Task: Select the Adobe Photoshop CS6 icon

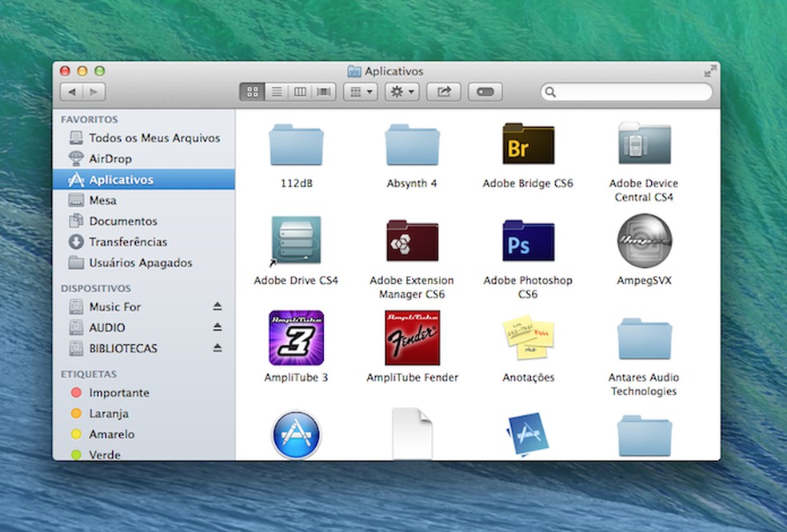Action: (528, 241)
